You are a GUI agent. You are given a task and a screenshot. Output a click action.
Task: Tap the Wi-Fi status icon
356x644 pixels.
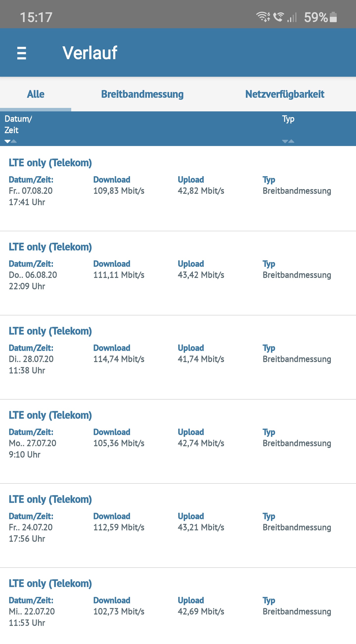point(263,17)
